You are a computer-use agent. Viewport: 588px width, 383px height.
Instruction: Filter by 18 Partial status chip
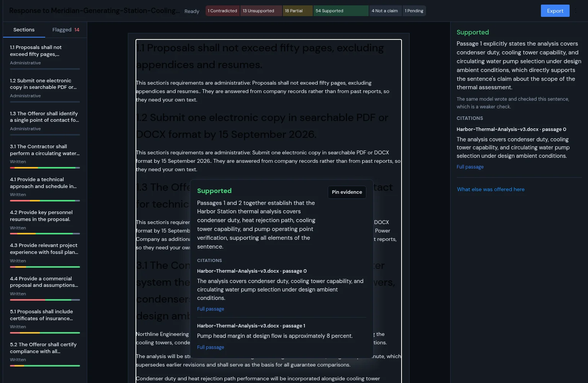tap(297, 11)
